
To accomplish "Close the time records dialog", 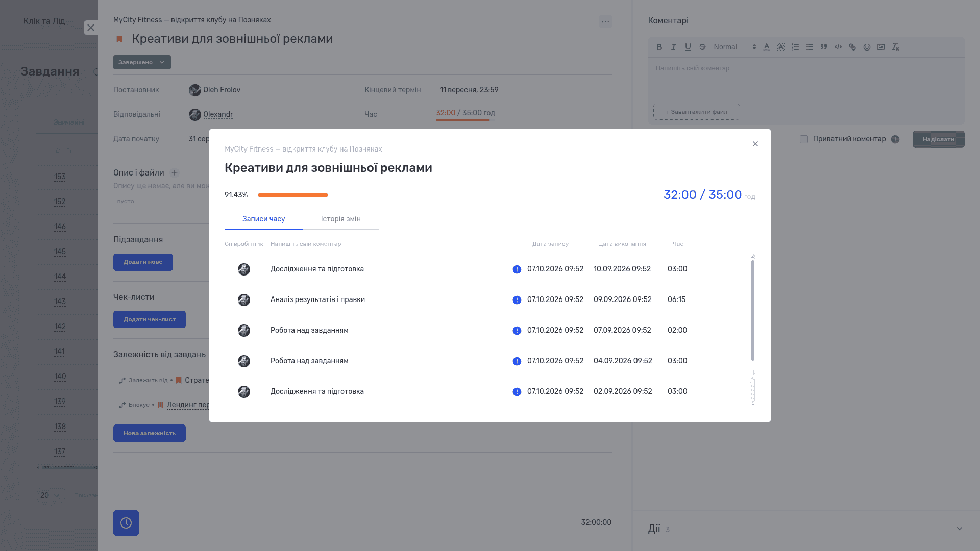I will pyautogui.click(x=755, y=144).
